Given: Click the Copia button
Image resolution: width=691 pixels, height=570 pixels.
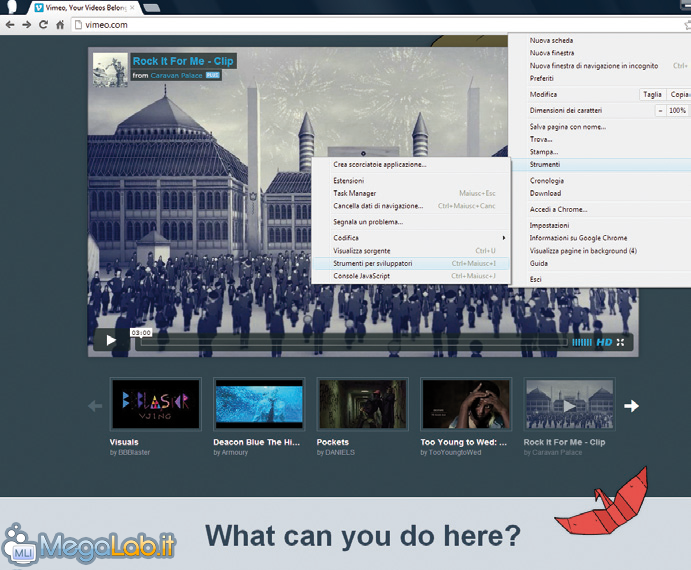Looking at the screenshot, I should 679,94.
